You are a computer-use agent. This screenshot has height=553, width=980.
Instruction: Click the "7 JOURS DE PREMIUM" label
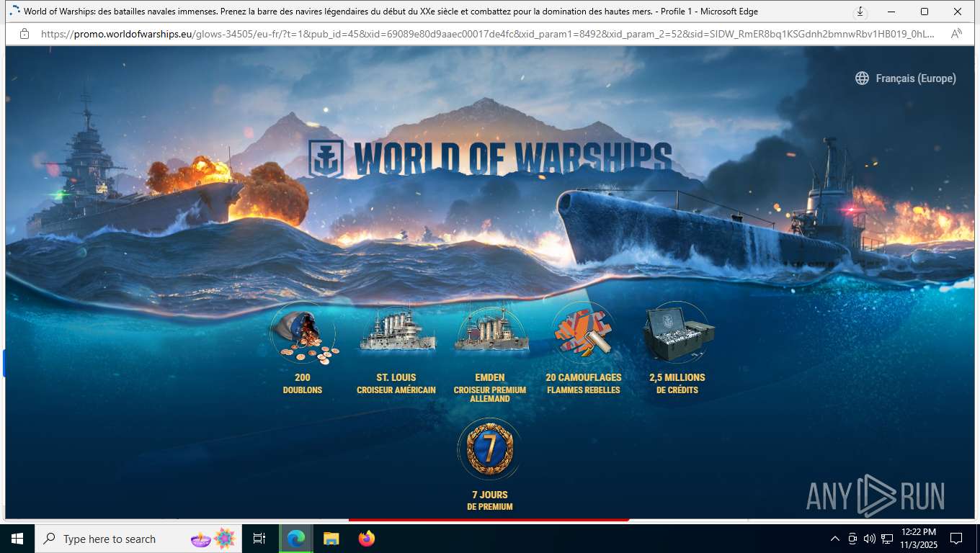pos(490,500)
